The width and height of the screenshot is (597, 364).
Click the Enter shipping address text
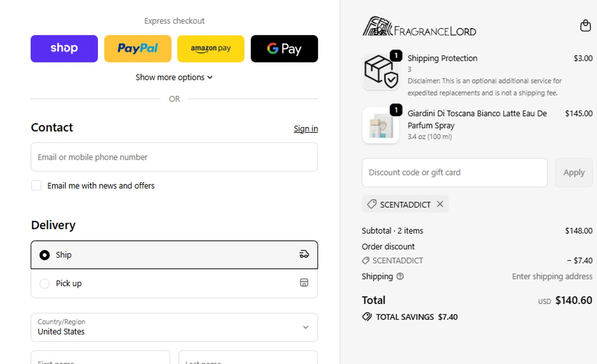[x=552, y=276]
